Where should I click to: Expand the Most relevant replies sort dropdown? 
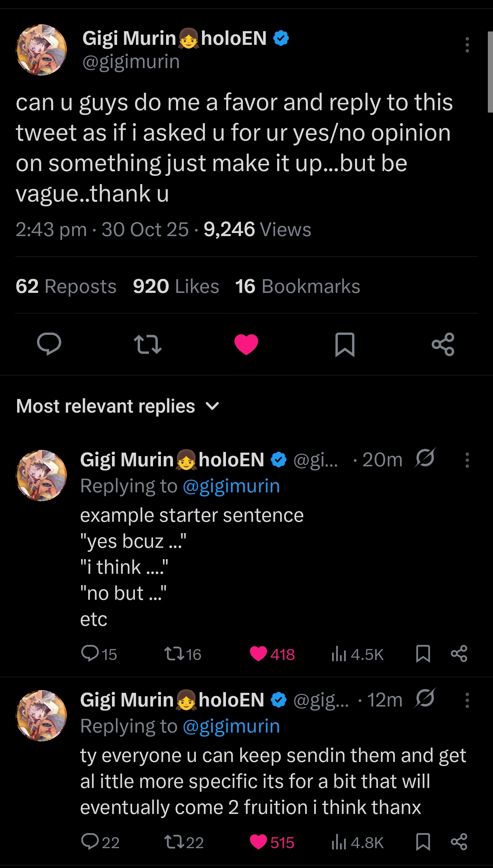click(x=212, y=406)
